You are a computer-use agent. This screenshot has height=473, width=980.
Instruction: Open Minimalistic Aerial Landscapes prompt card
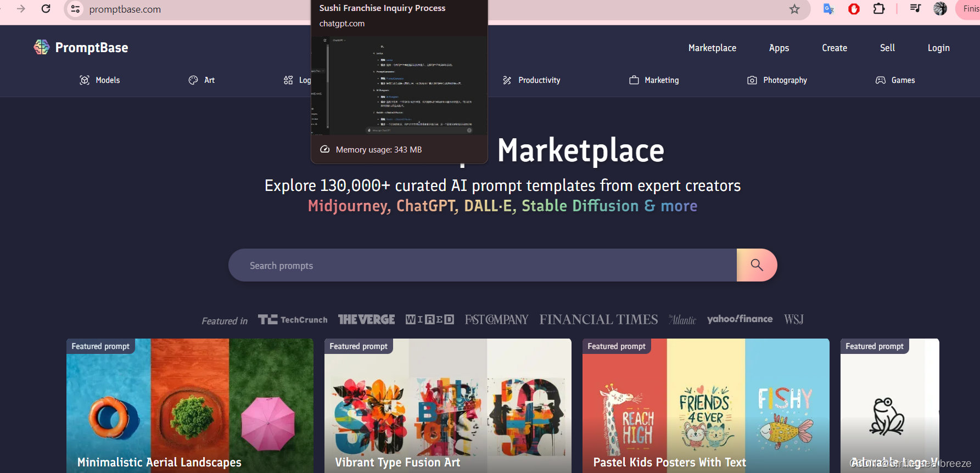(190, 406)
